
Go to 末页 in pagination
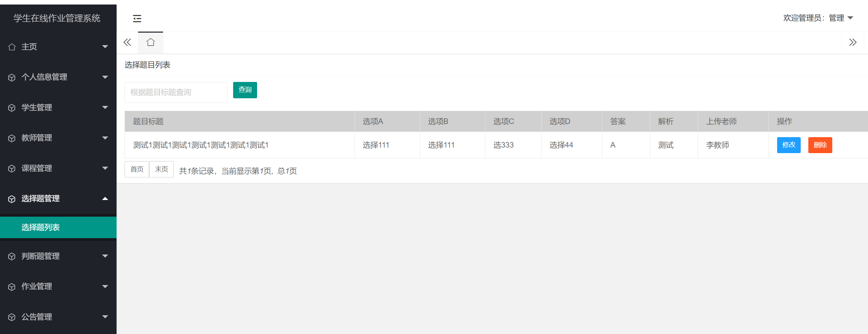161,169
